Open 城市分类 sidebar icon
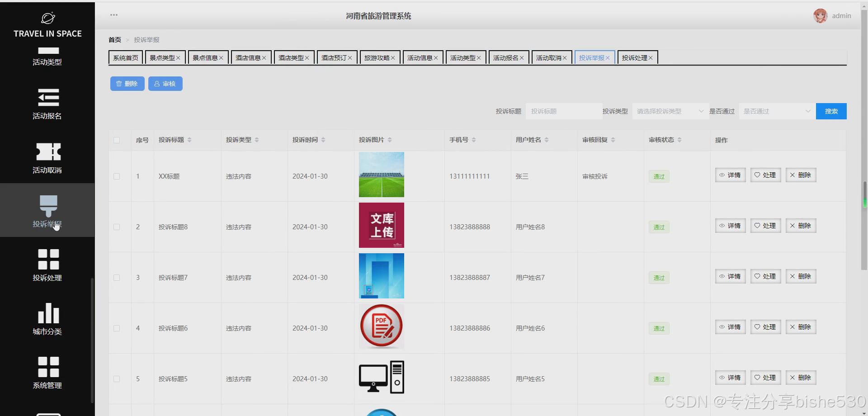 (48, 313)
